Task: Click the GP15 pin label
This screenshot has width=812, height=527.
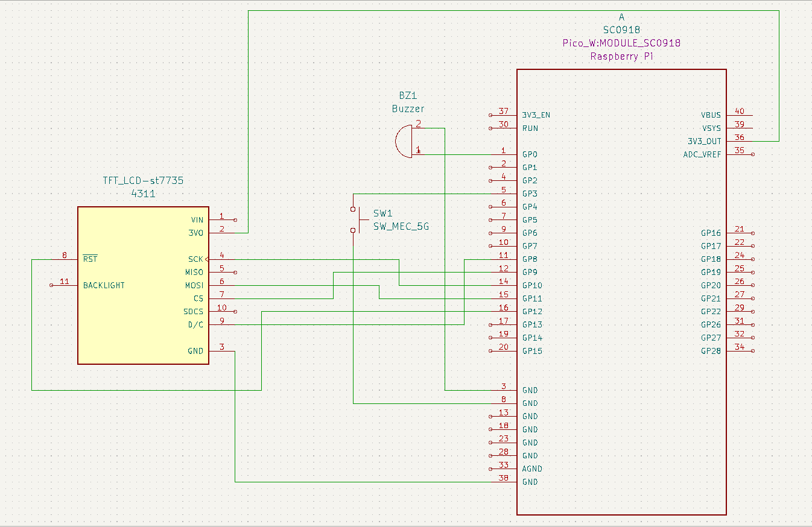Action: click(x=532, y=351)
